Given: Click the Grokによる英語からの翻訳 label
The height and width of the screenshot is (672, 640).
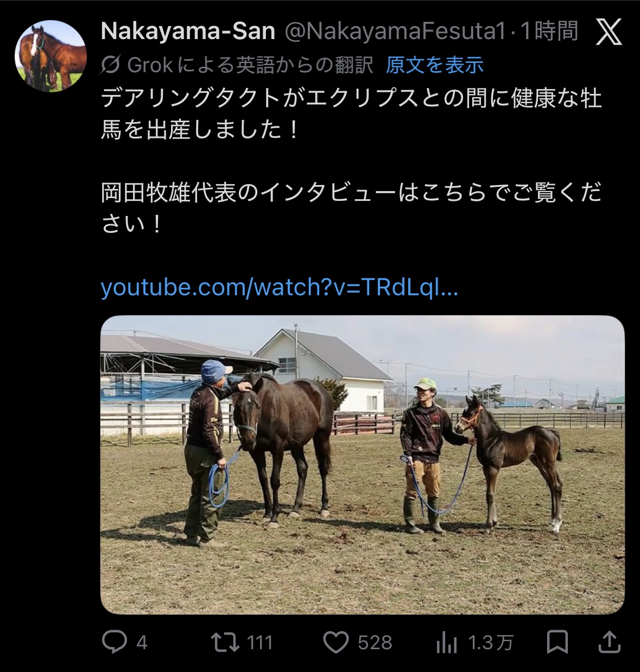Looking at the screenshot, I should (x=250, y=65).
